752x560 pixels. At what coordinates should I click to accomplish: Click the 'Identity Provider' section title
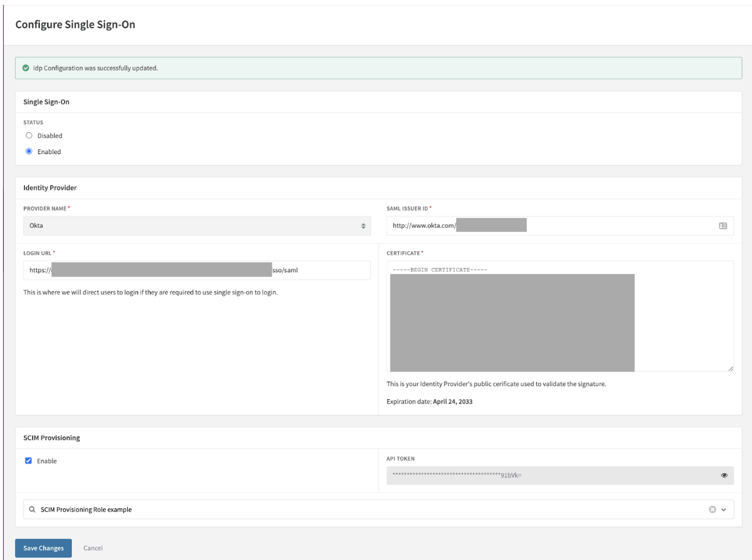pyautogui.click(x=49, y=188)
